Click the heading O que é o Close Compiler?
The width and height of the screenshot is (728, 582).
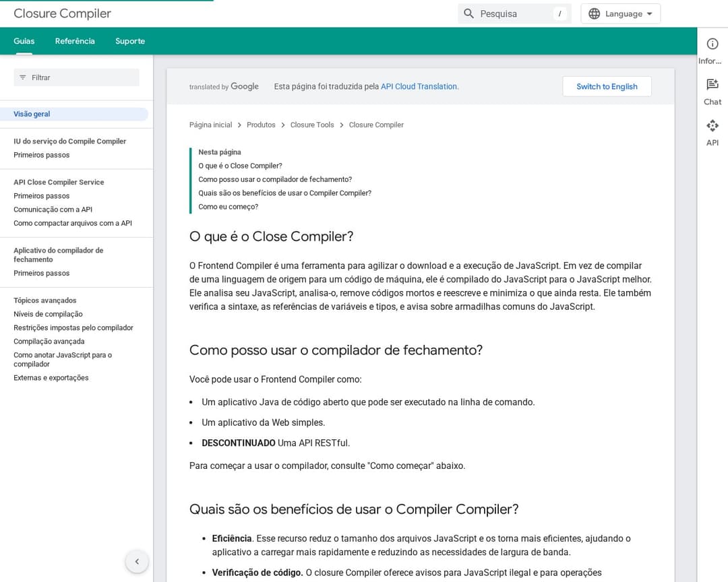(x=271, y=236)
